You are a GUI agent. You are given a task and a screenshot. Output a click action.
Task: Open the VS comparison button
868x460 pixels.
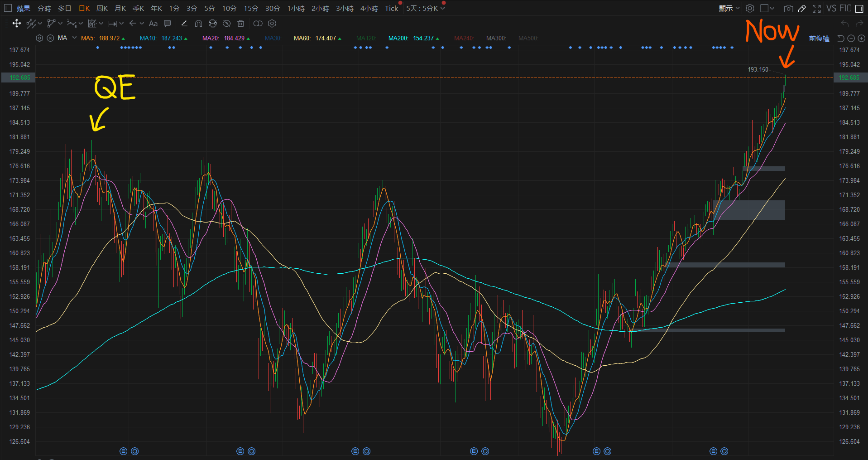(831, 8)
